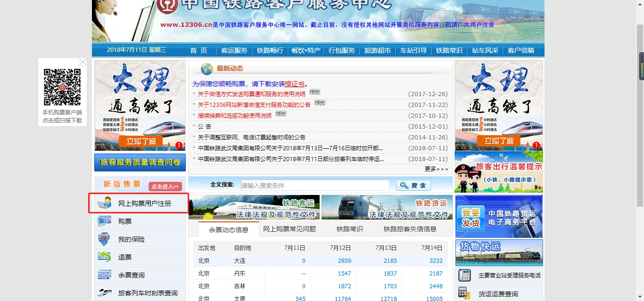Open the 旅游超市 menu item

coord(378,50)
